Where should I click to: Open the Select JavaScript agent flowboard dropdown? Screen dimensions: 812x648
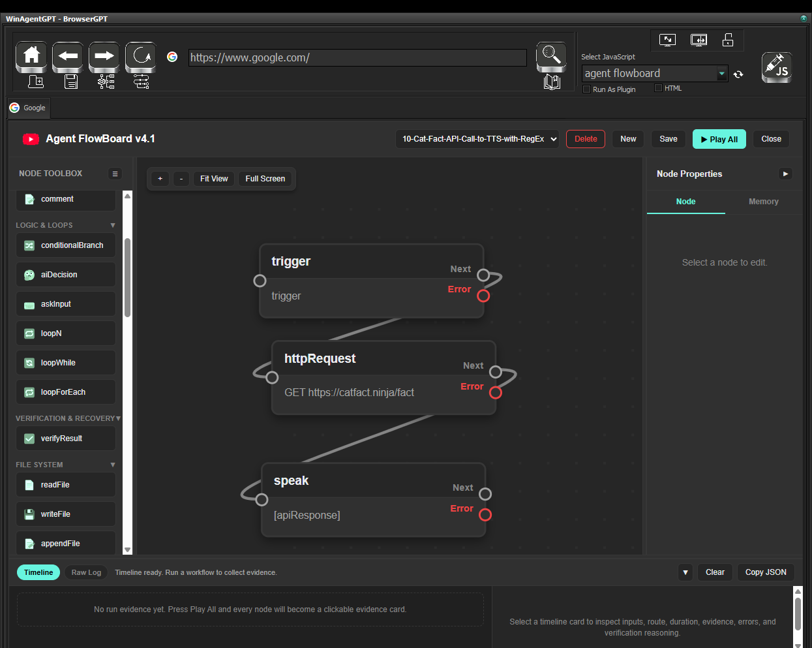point(655,74)
